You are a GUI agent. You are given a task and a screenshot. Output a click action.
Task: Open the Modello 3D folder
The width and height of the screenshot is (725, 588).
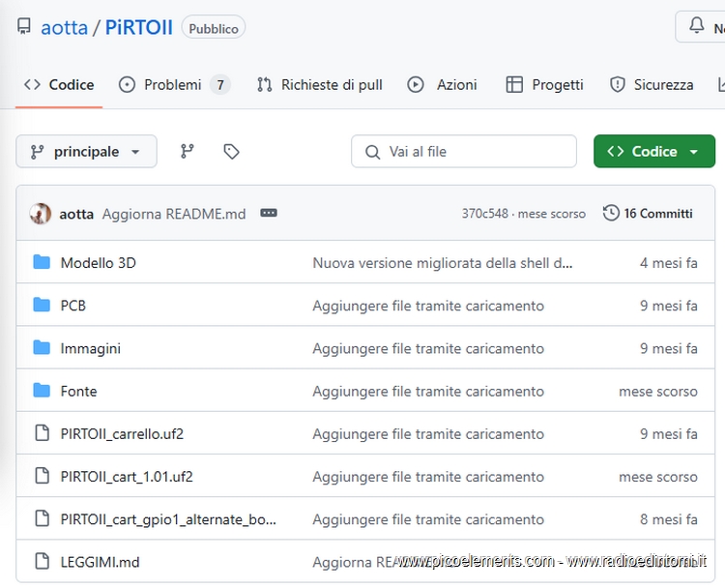98,263
